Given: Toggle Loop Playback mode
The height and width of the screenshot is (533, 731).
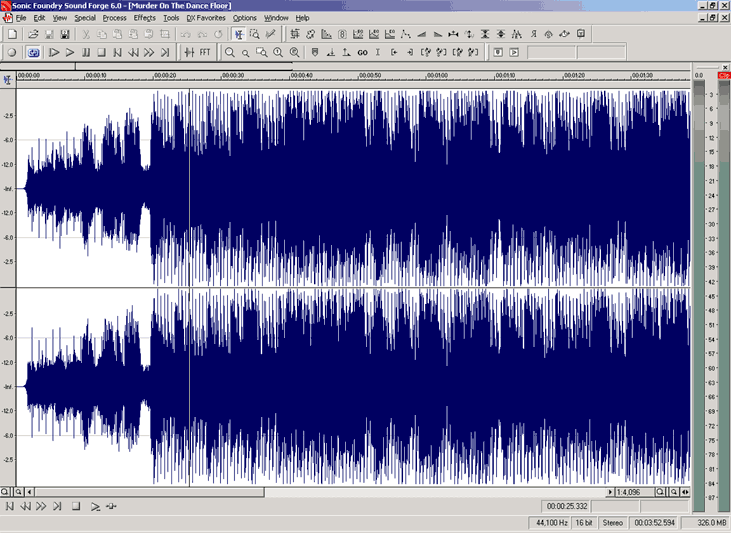Looking at the screenshot, I should [33, 53].
